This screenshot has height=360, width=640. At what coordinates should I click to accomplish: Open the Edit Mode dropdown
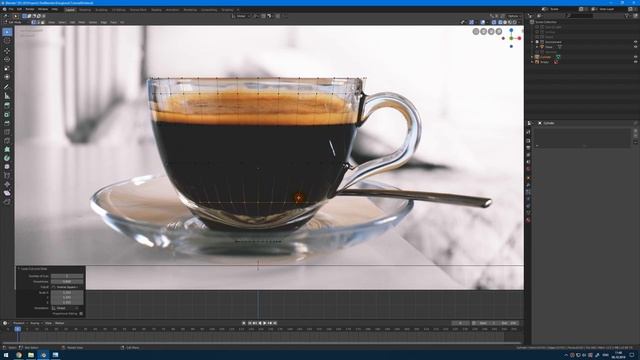coord(16,22)
